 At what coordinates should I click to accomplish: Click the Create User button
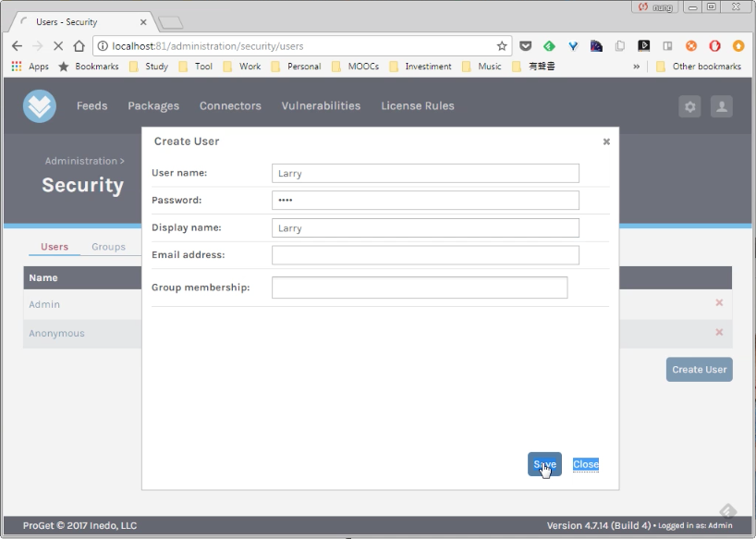point(699,370)
